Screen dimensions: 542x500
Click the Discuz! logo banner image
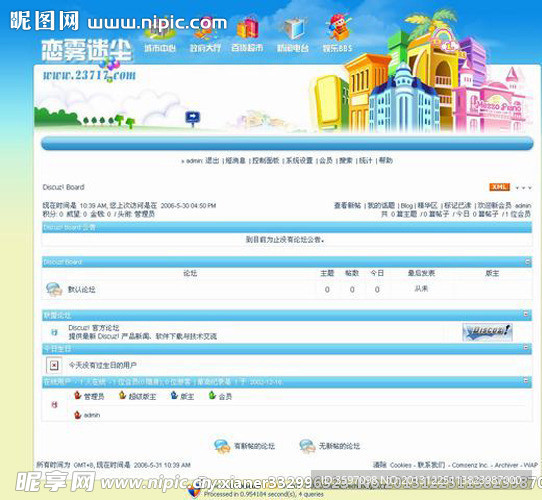tap(487, 332)
